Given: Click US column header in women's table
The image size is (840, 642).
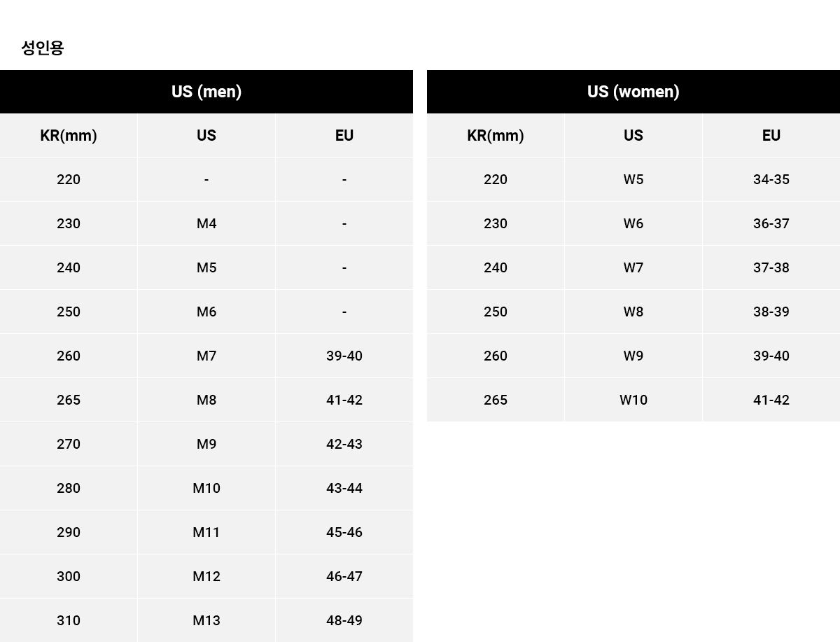Looking at the screenshot, I should click(633, 135).
